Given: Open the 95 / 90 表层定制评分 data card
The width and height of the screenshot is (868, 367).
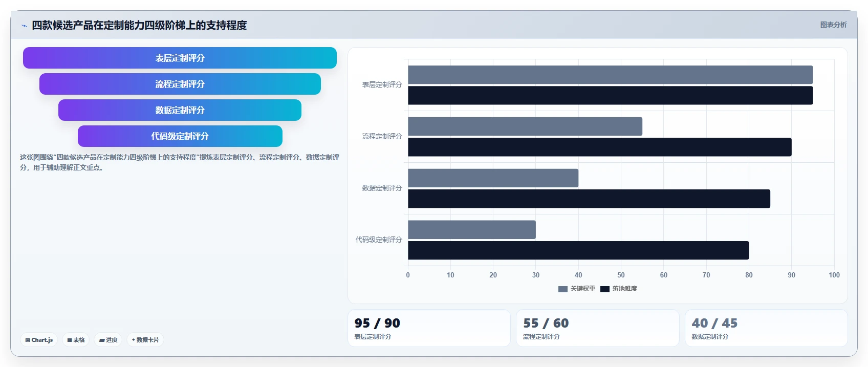Looking at the screenshot, I should click(429, 328).
